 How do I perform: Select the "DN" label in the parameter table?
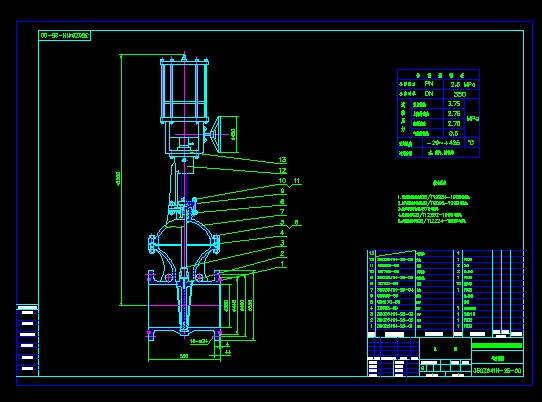[429, 94]
